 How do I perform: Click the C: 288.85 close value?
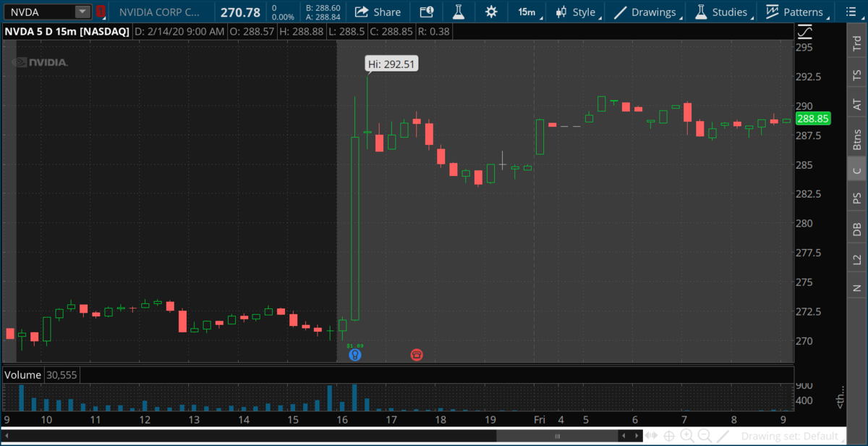tap(391, 32)
